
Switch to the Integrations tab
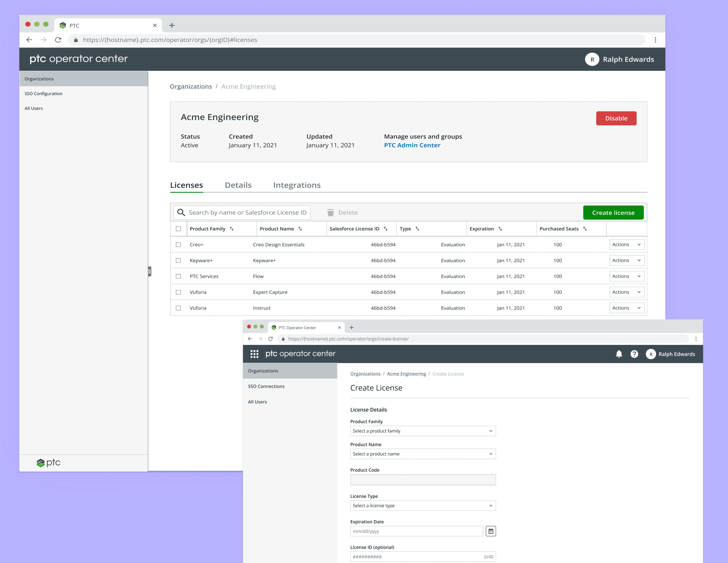tap(297, 185)
